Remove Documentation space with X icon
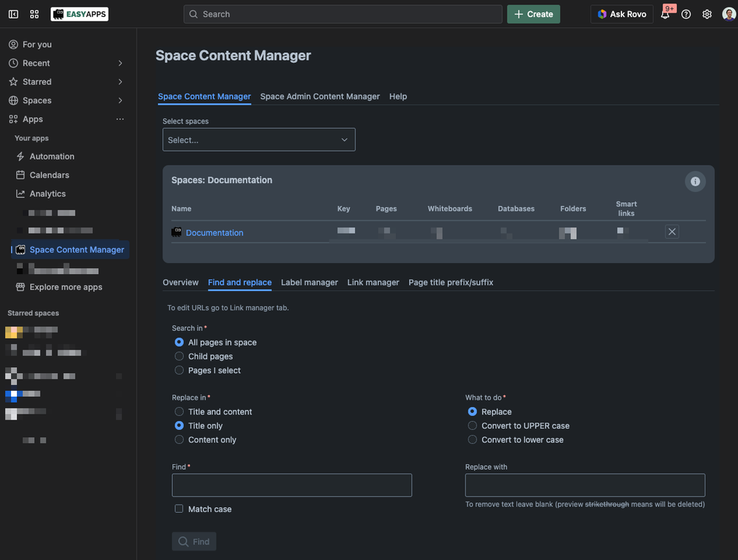Image resolution: width=738 pixels, height=560 pixels. [672, 232]
